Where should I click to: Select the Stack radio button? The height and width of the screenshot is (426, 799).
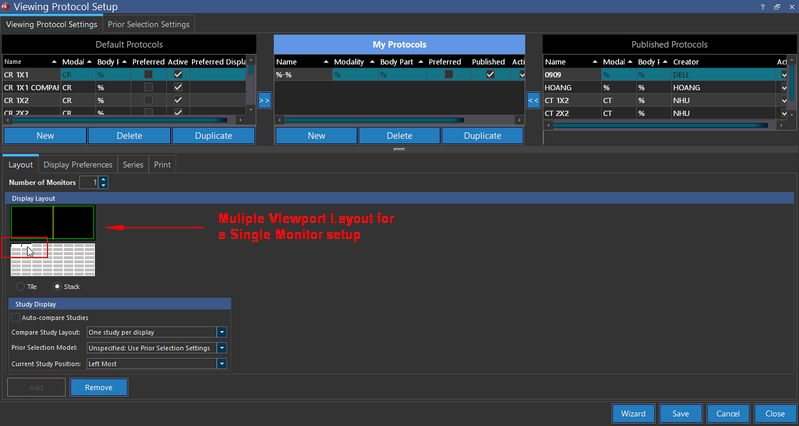(x=56, y=287)
